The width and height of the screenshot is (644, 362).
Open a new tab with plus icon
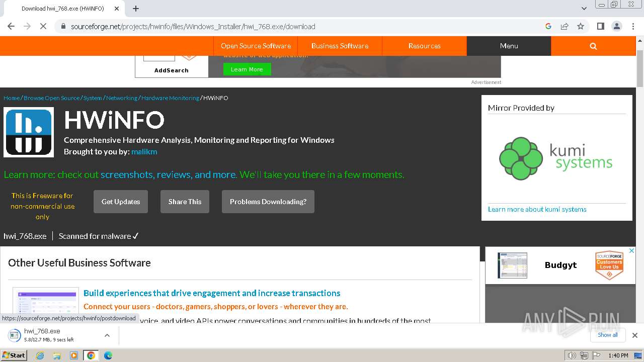tap(136, 9)
